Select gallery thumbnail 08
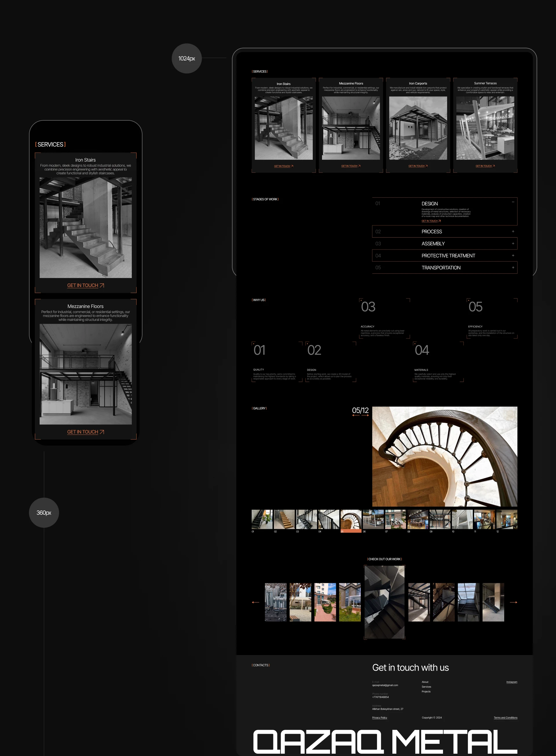This screenshot has height=756, width=556. (417, 520)
